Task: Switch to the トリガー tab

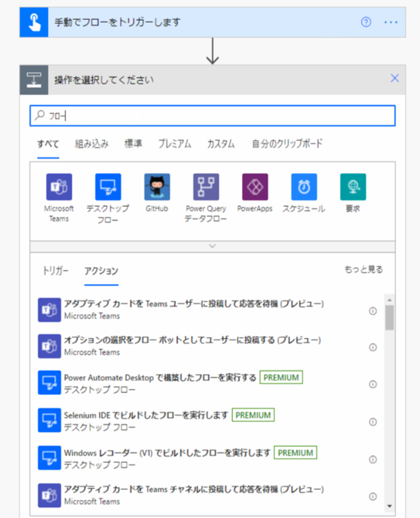Action: [x=56, y=271]
